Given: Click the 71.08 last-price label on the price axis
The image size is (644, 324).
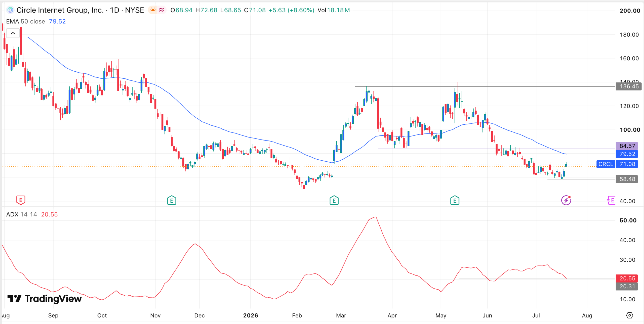Looking at the screenshot, I should [627, 164].
